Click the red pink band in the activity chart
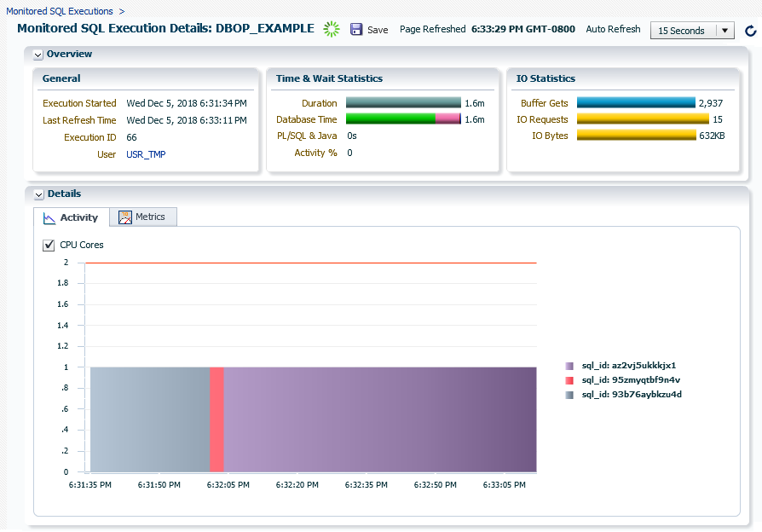Screen dimensions: 762x532 click(216, 418)
